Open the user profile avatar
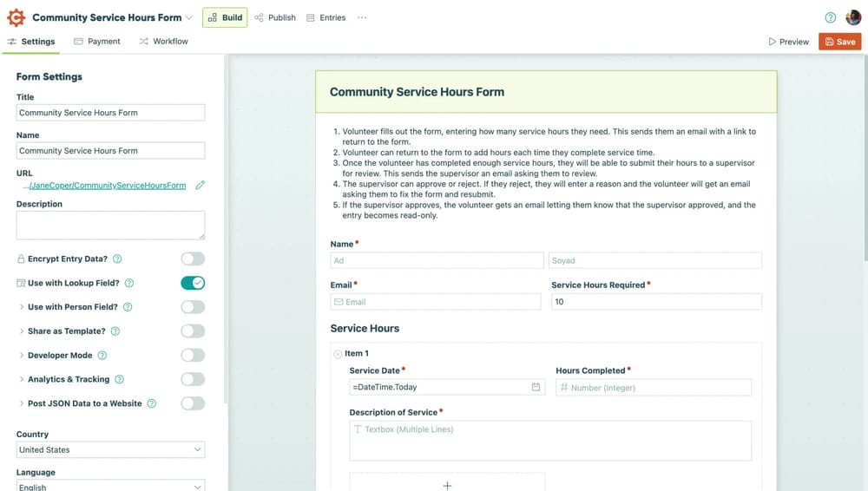The height and width of the screenshot is (491, 868). tap(853, 17)
